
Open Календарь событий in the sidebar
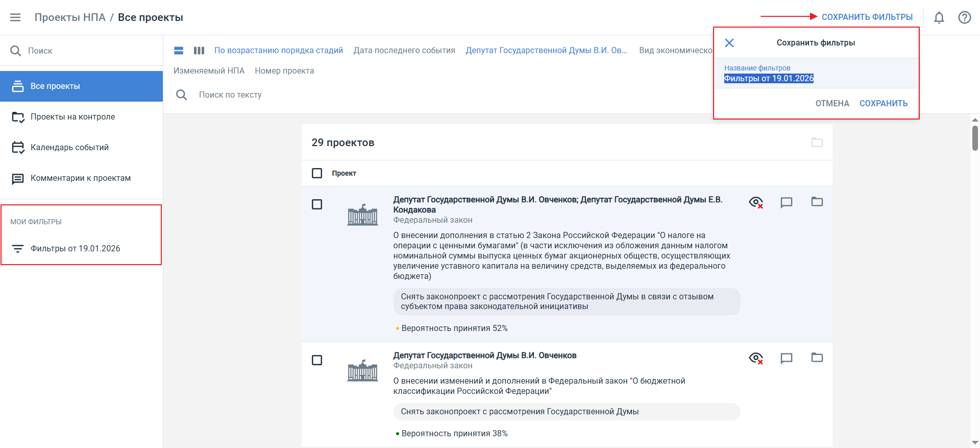point(69,148)
